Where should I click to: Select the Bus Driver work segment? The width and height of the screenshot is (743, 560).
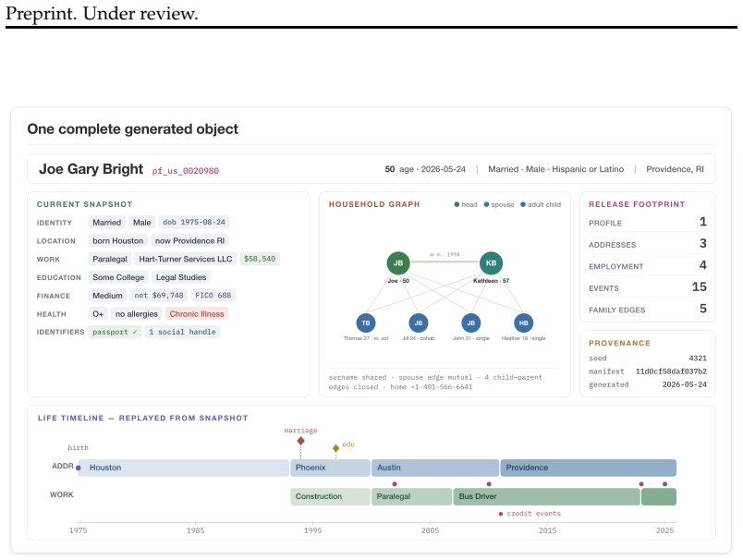tap(546, 496)
